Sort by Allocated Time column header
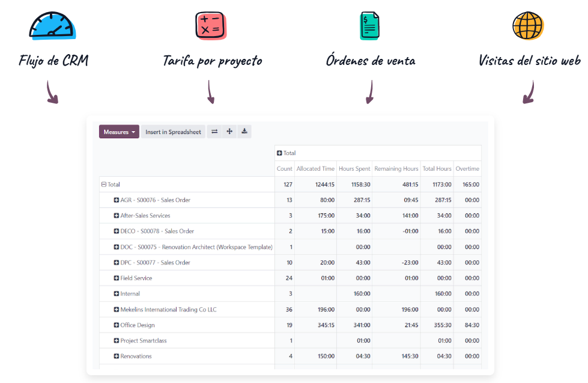 [x=315, y=169]
